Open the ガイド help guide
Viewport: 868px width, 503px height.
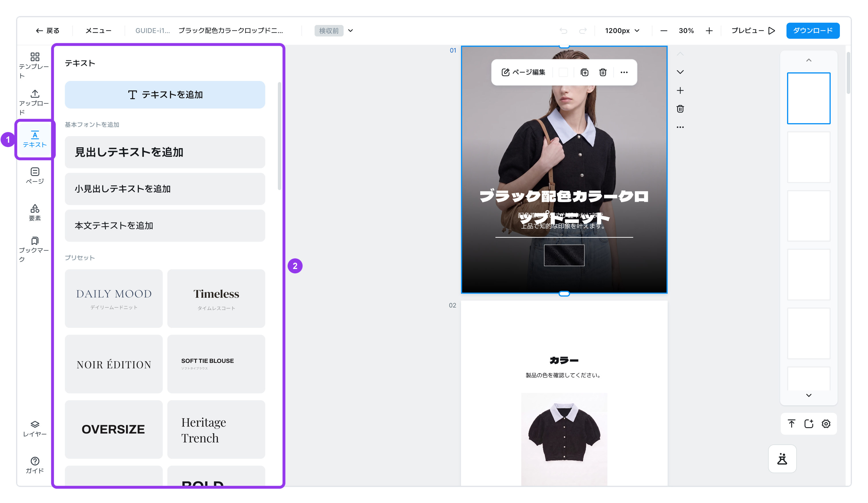click(35, 465)
